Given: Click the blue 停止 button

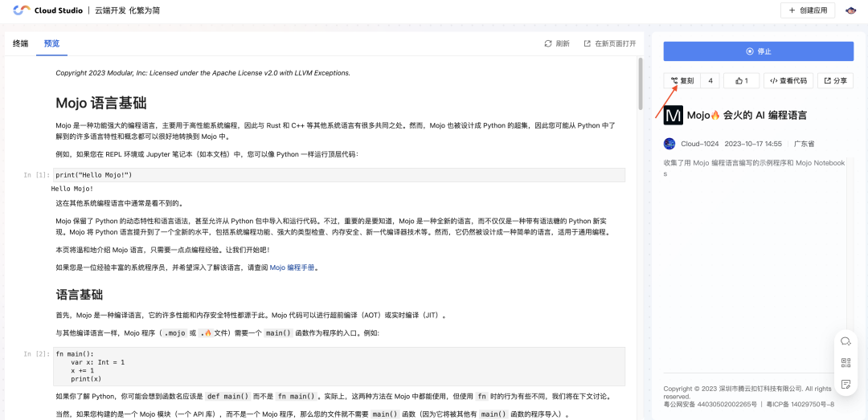Looking at the screenshot, I should pos(759,51).
